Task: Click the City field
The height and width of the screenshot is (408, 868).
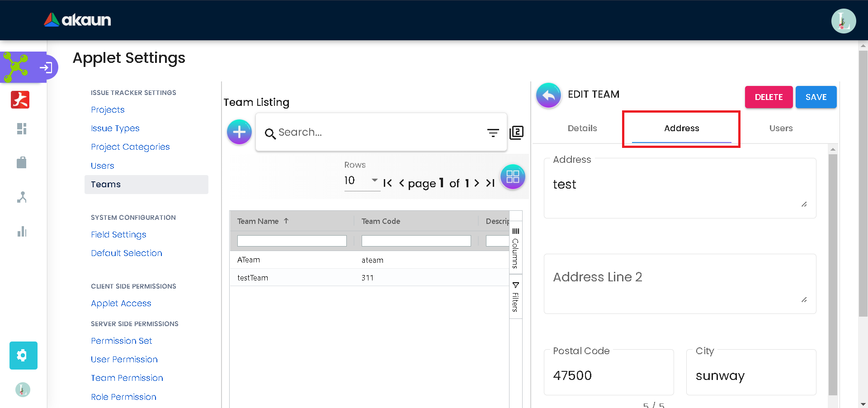Action: click(x=751, y=372)
